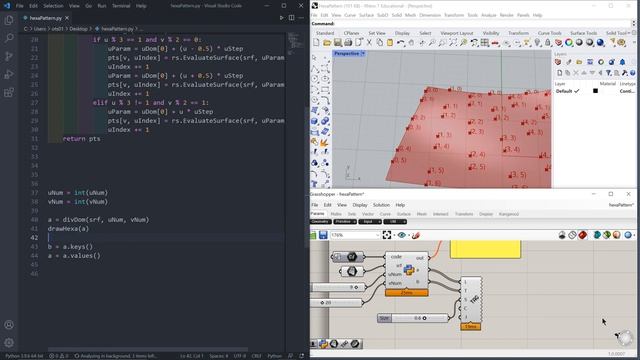Click Rhino Pan hand icon
640x360 pixels.
click(x=411, y=42)
